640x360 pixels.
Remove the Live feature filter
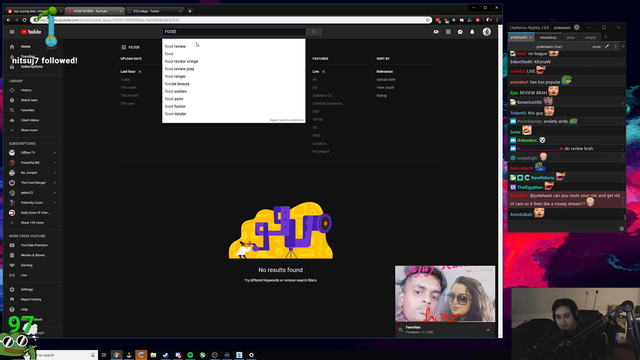pyautogui.click(x=323, y=72)
